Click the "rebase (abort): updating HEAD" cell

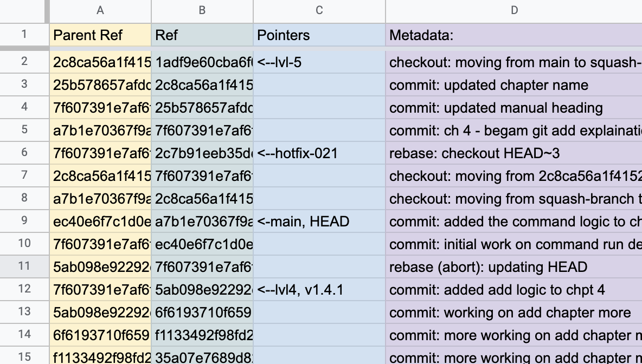pyautogui.click(x=513, y=267)
